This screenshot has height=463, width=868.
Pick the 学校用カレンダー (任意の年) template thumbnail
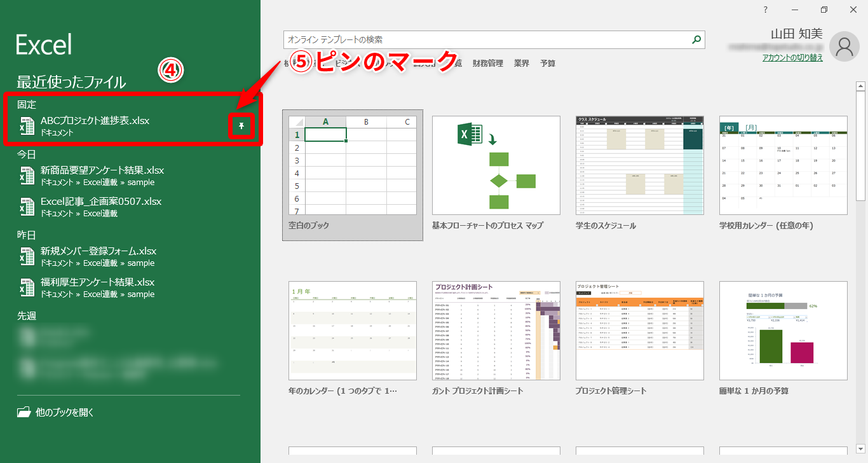click(783, 165)
